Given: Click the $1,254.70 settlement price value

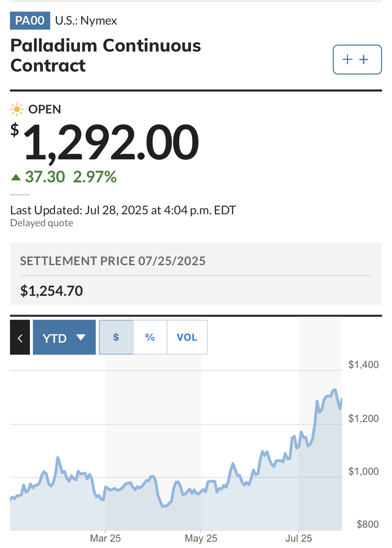Looking at the screenshot, I should pyautogui.click(x=52, y=291).
